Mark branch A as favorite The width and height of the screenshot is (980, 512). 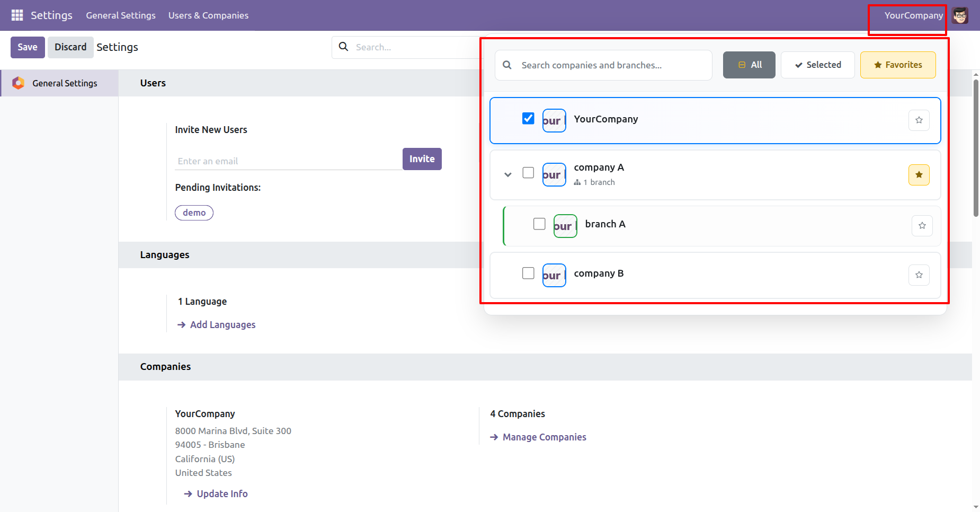[x=922, y=226]
